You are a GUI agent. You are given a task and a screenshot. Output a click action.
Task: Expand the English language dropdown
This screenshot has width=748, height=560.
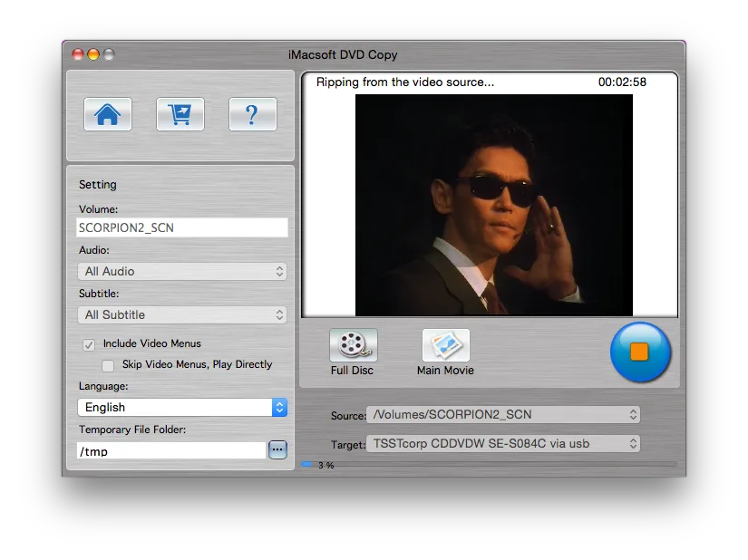coord(182,407)
